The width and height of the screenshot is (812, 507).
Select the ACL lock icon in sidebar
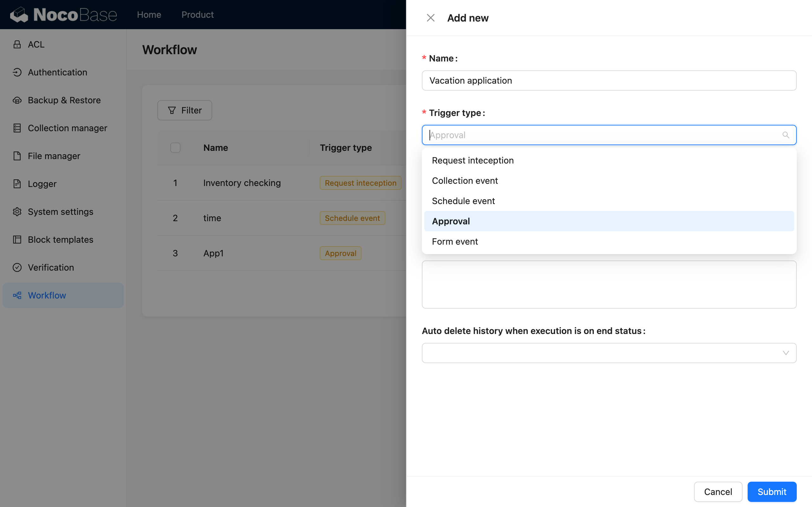(17, 44)
